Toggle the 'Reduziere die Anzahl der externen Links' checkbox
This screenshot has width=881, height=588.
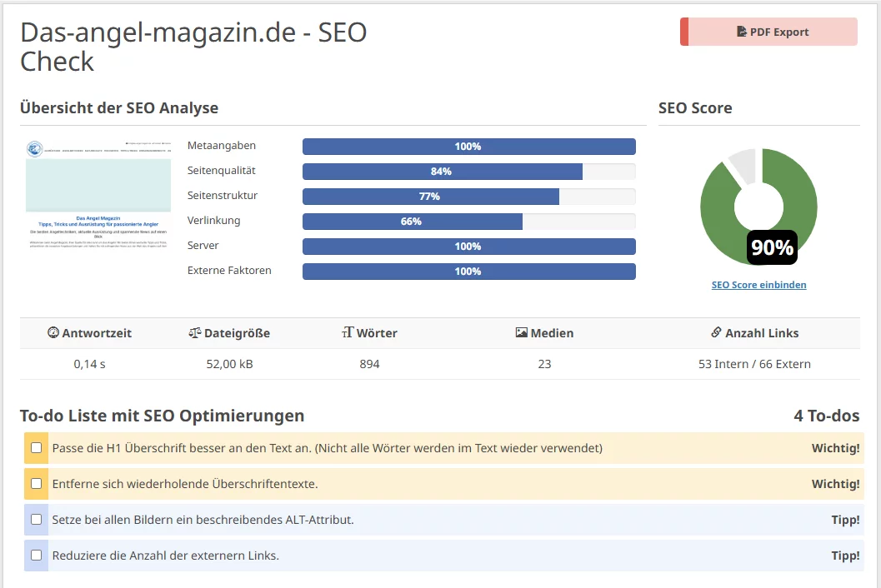pos(37,556)
